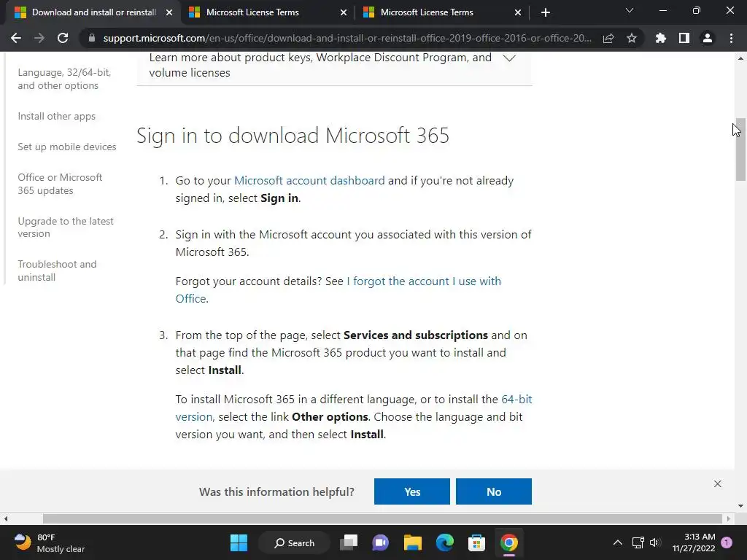Viewport: 747px width, 560px height.
Task: Reload the current page
Action: pos(63,38)
